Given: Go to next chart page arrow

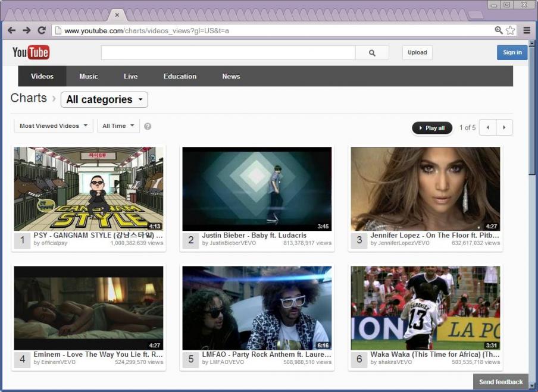Looking at the screenshot, I should click(504, 127).
